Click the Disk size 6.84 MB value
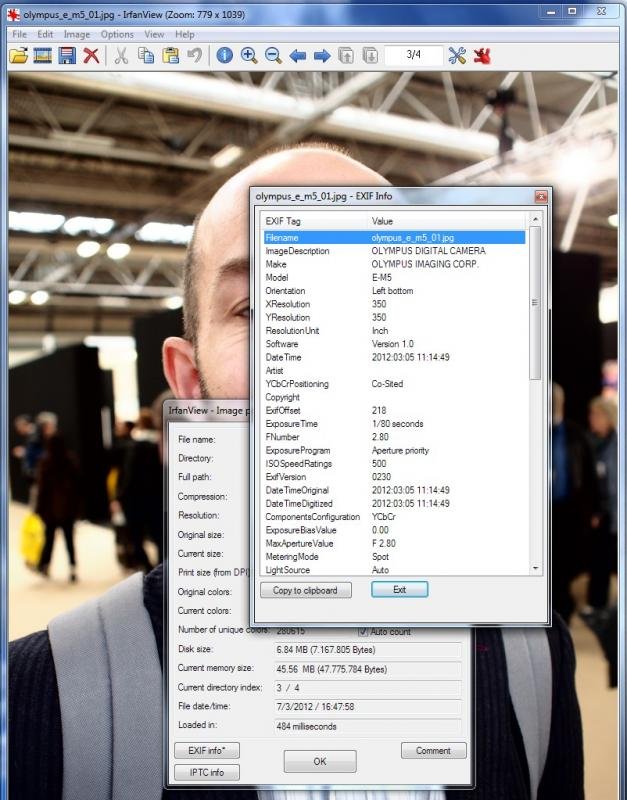 [x=367, y=649]
